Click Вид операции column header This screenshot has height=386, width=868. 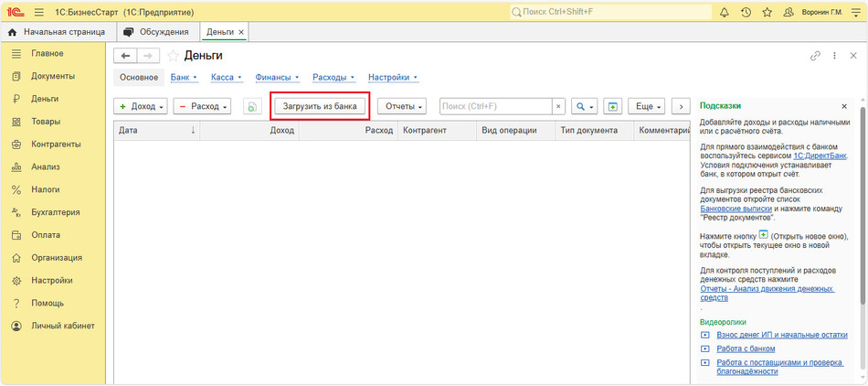[x=515, y=130]
